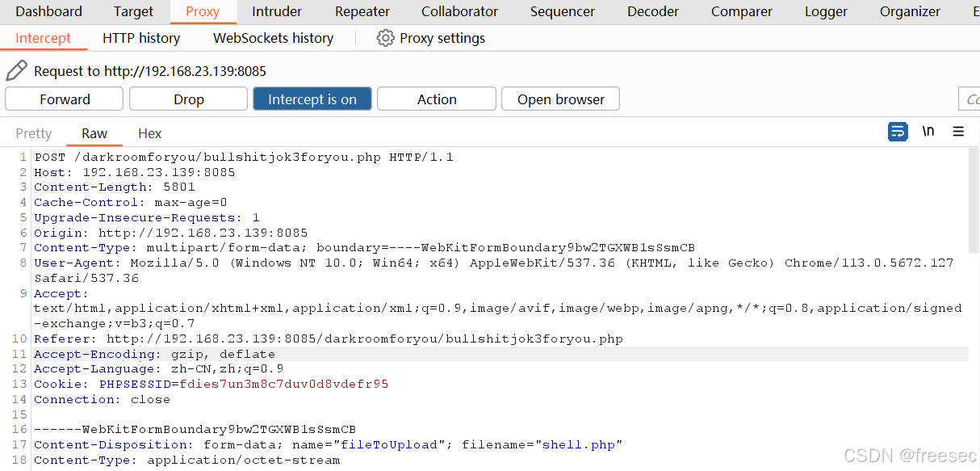Click the Referer header line
Viewport: 980px width, 471px height.
329,339
